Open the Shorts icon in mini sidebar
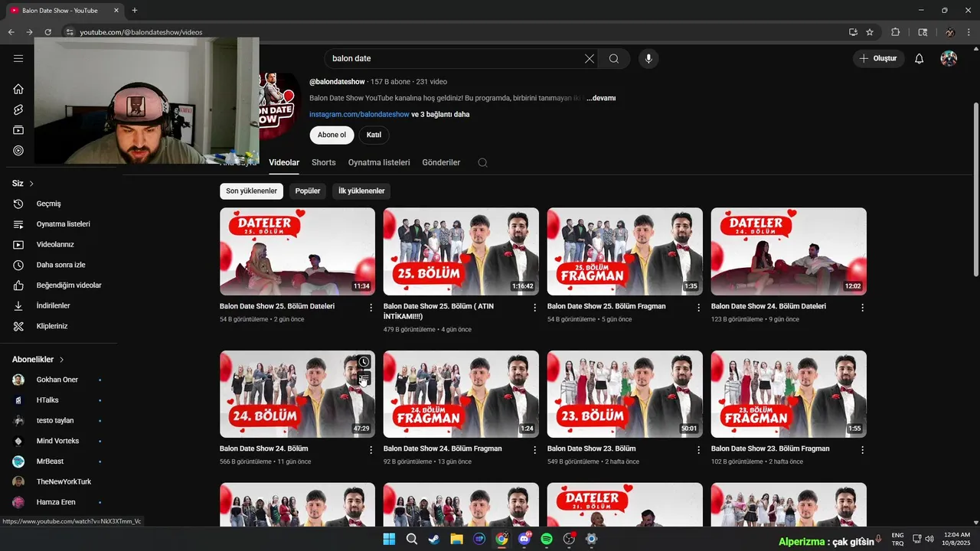The width and height of the screenshot is (980, 551). coord(18,109)
